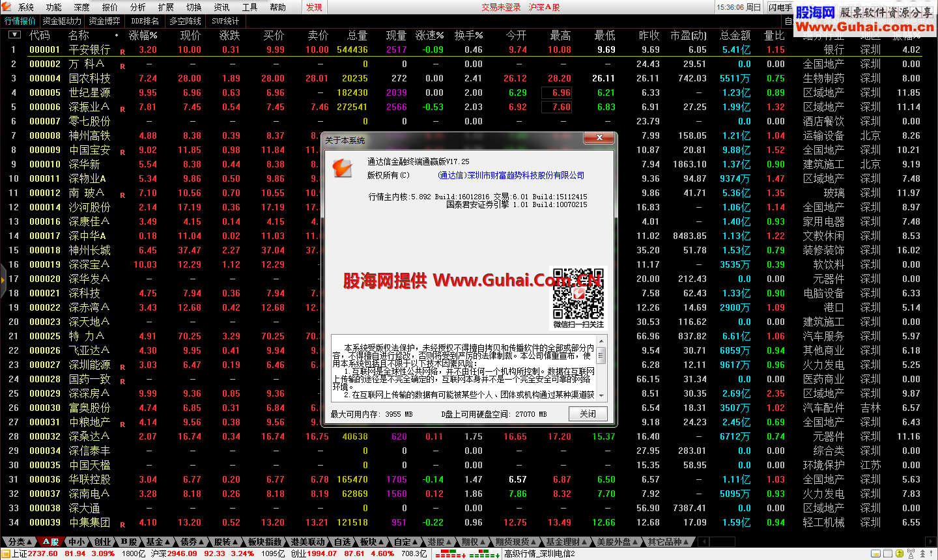Switch to the 资金博弈 tab

[x=104, y=21]
